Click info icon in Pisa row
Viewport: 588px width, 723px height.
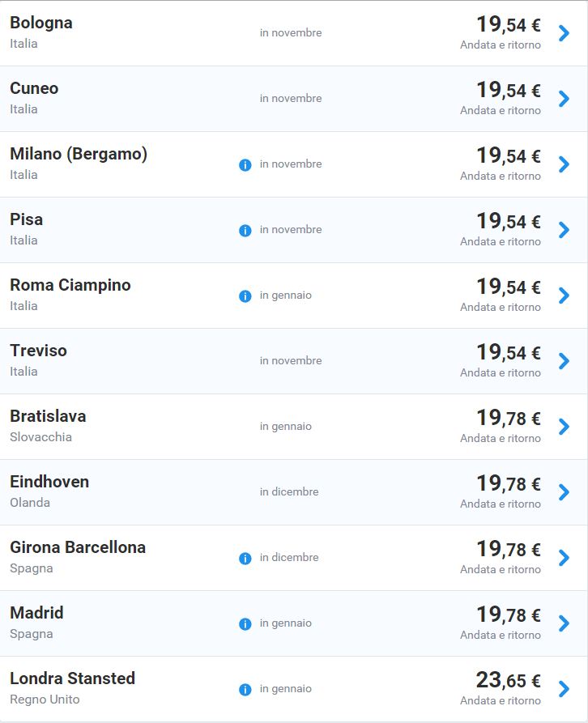coord(245,230)
